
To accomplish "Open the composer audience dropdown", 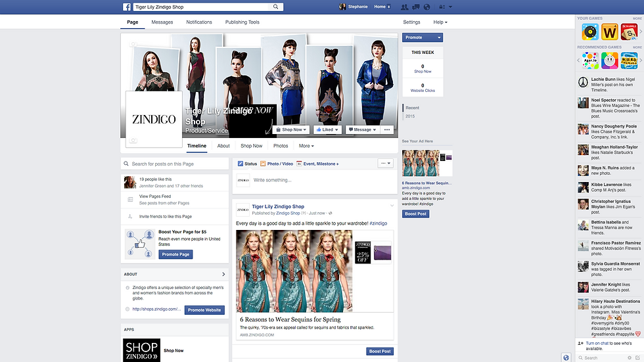I will [x=385, y=164].
